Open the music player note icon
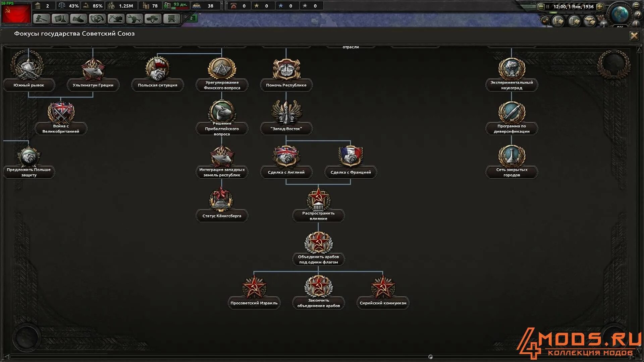The height and width of the screenshot is (362, 644). pos(545,21)
